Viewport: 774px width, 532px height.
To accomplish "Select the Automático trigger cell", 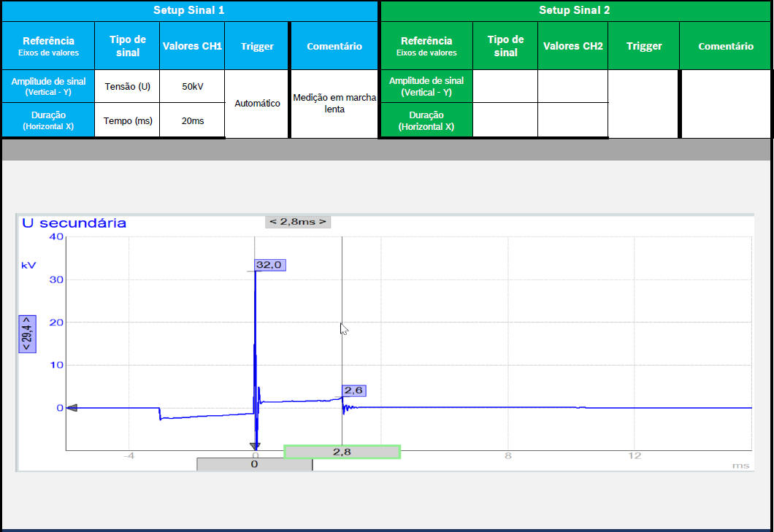I will pyautogui.click(x=257, y=104).
